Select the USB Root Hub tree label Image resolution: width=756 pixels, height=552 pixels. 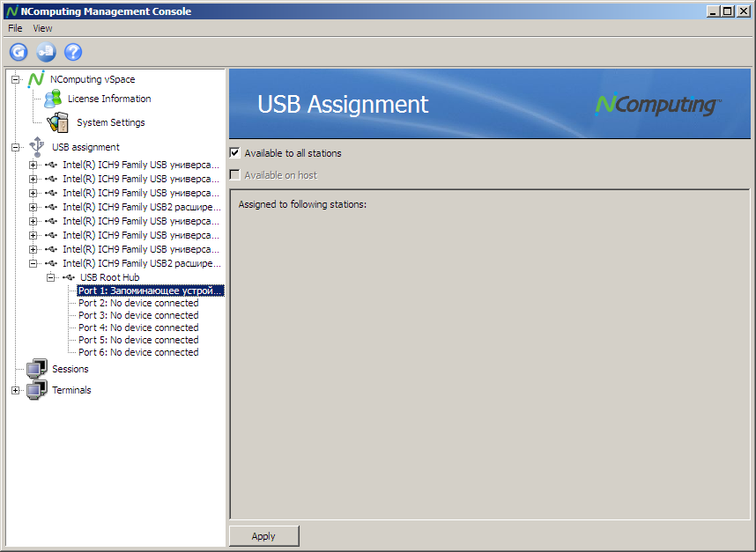[110, 277]
